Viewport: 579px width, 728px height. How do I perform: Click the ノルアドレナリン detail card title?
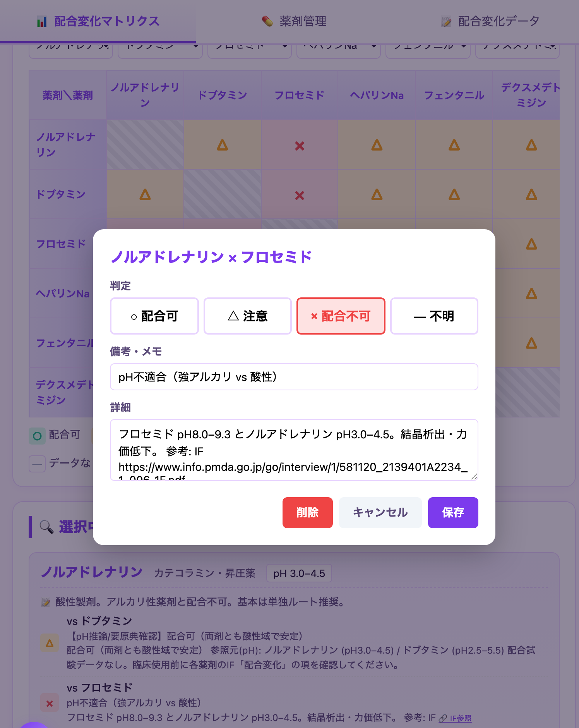click(92, 572)
